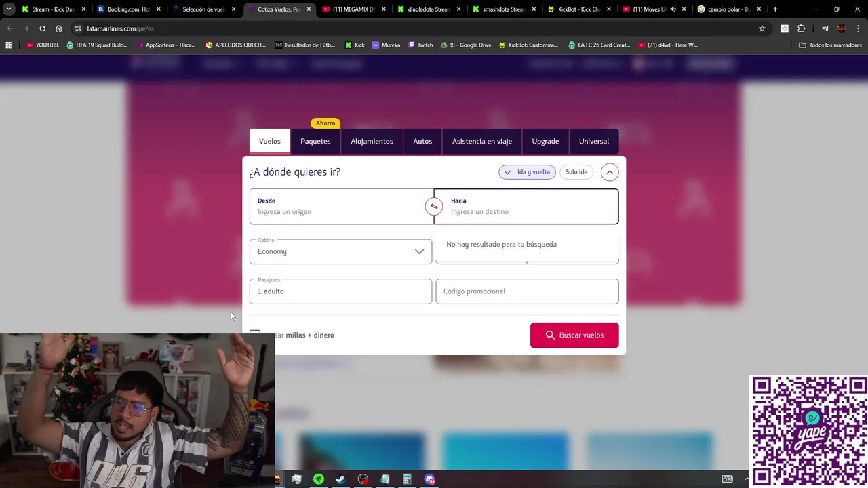868x488 pixels.
Task: Open the Razer green taskbar icon
Action: (318, 479)
